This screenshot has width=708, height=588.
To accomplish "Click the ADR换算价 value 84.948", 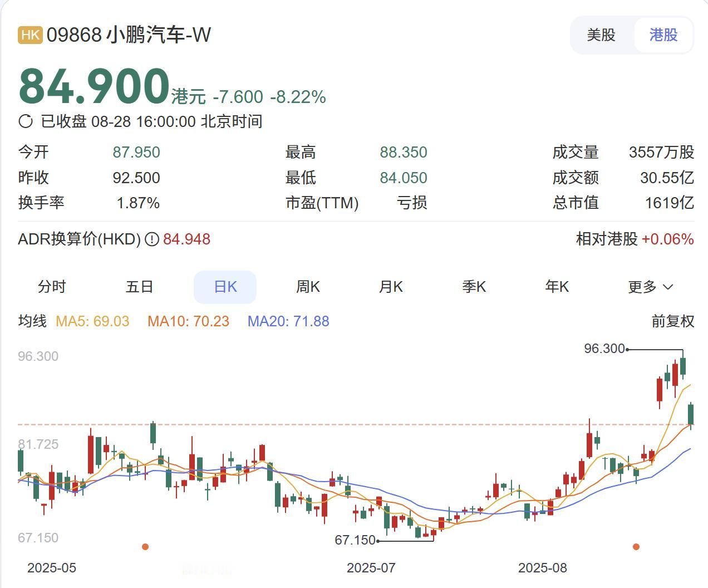I will (186, 239).
